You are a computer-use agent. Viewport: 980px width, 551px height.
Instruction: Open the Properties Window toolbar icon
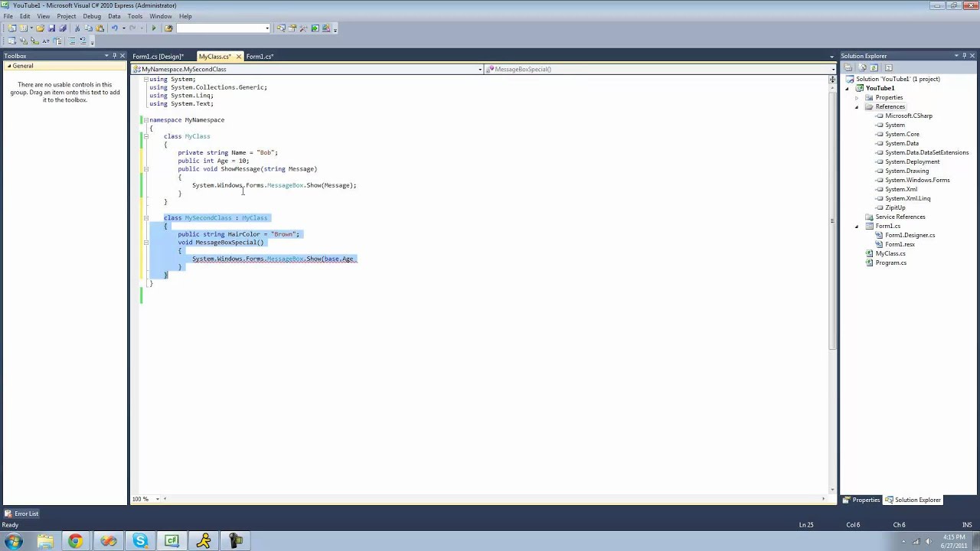(x=292, y=28)
